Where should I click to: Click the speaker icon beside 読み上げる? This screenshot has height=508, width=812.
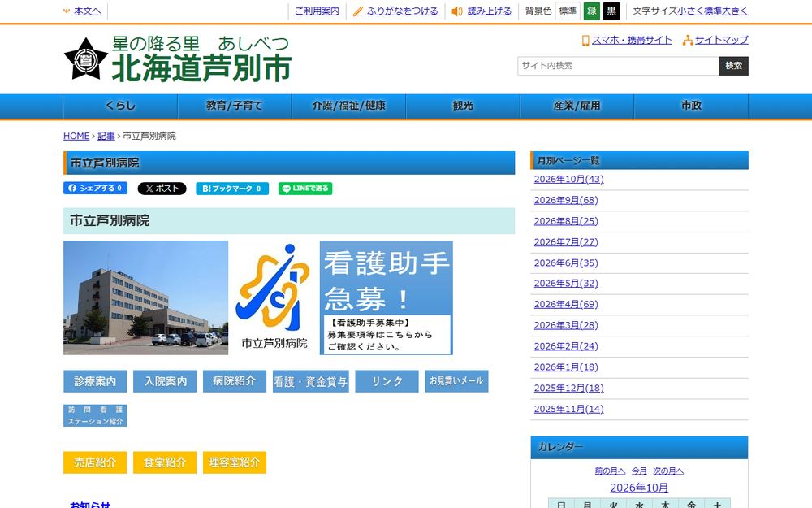456,11
